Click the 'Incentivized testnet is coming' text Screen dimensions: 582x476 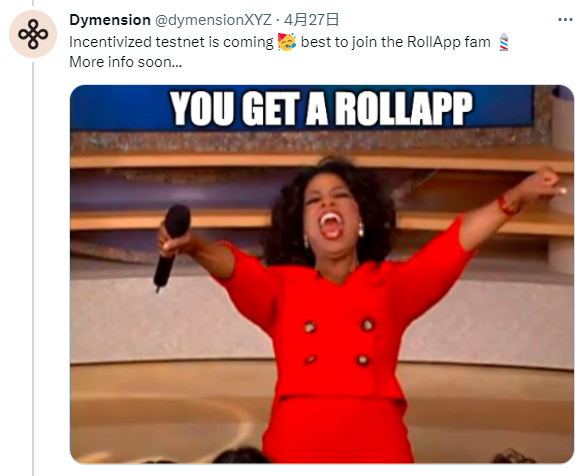point(171,42)
